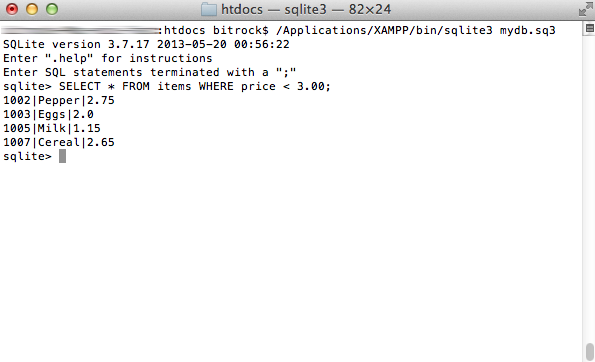
Task: Click the 'Enter SQL statements' line
Action: (150, 72)
